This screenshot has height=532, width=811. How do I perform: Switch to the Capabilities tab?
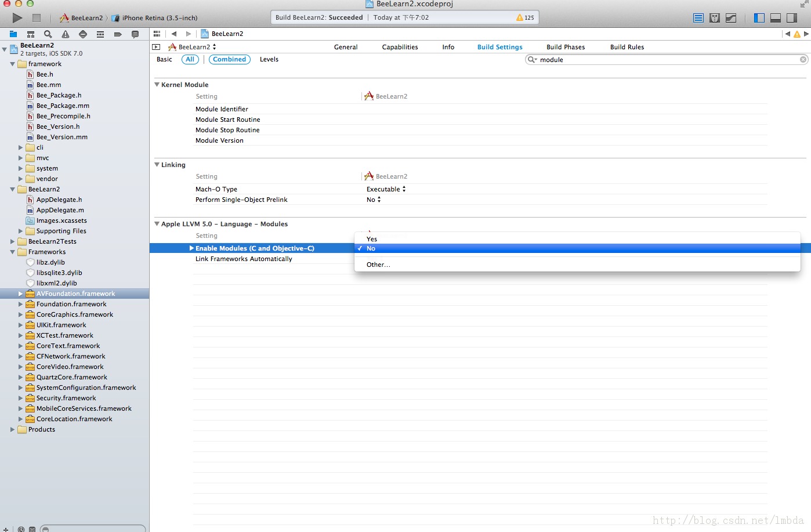[x=400, y=47]
